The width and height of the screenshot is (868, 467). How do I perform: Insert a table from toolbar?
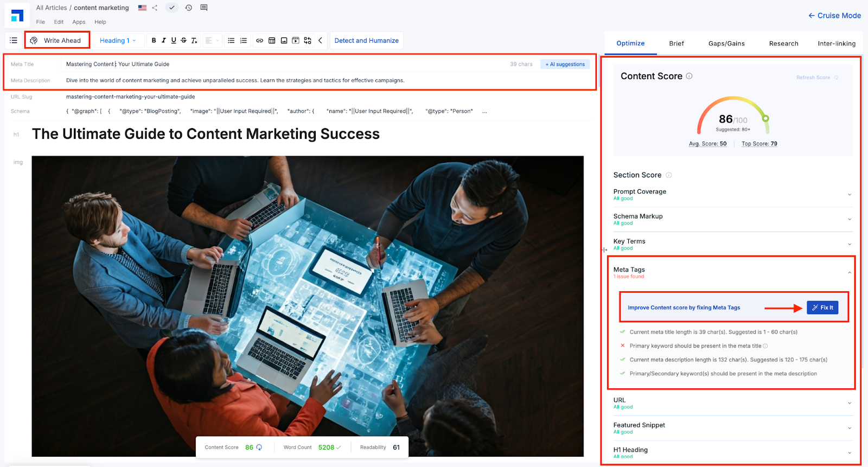[272, 40]
